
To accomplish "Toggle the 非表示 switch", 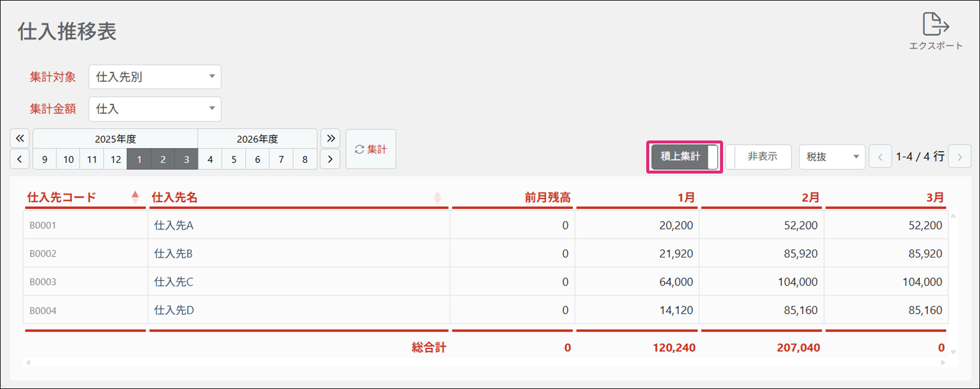I will click(x=758, y=157).
